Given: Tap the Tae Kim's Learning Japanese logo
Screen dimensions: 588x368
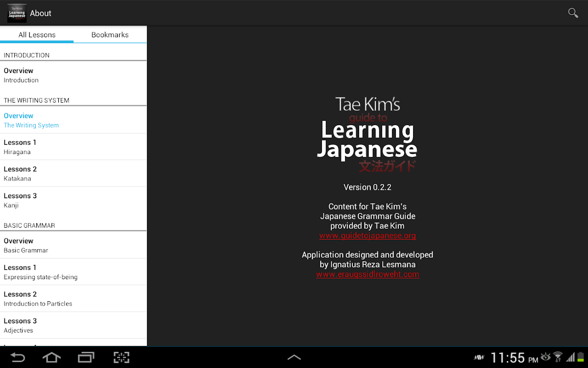Looking at the screenshot, I should [367, 134].
